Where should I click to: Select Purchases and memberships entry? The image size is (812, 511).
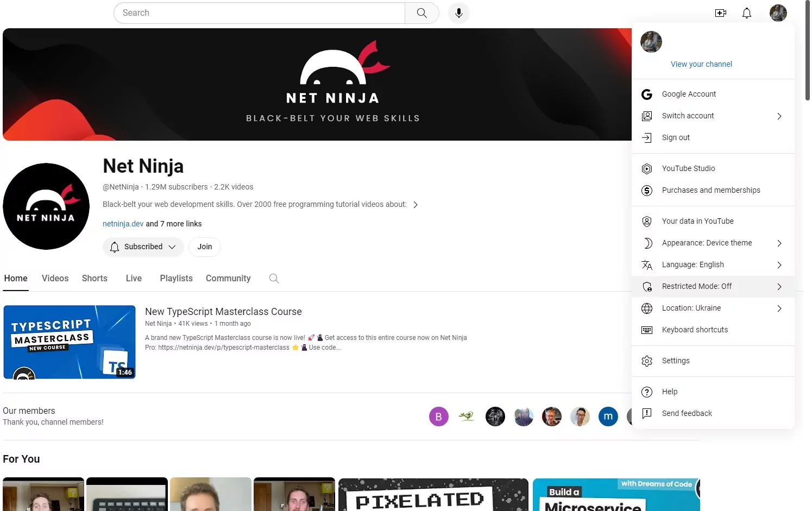pyautogui.click(x=713, y=191)
